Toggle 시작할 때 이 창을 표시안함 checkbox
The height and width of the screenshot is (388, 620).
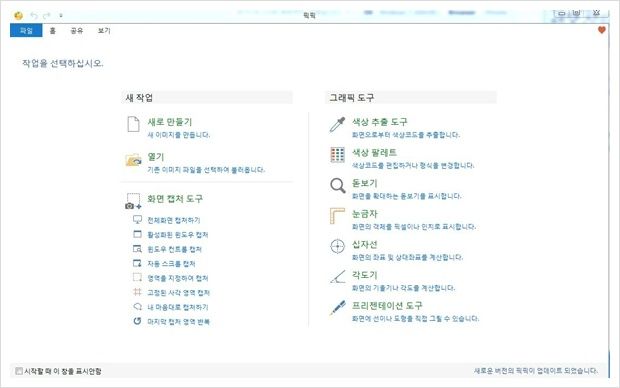pos(19,371)
